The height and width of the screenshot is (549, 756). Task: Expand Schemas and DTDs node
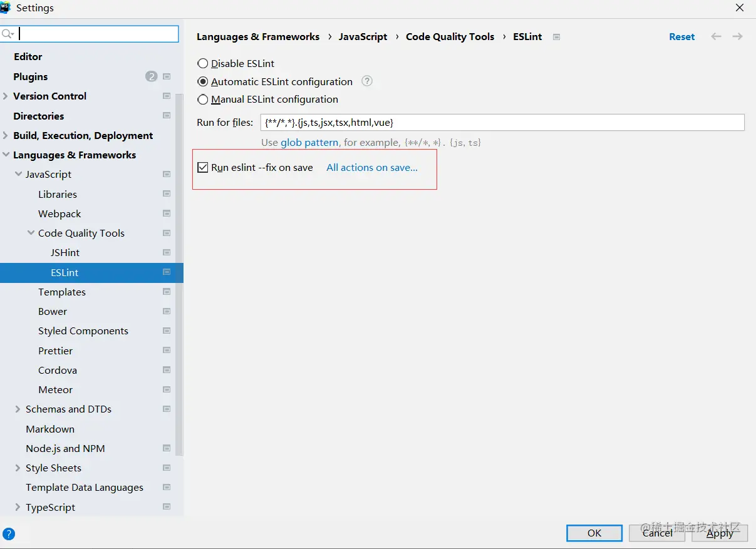tap(18, 409)
